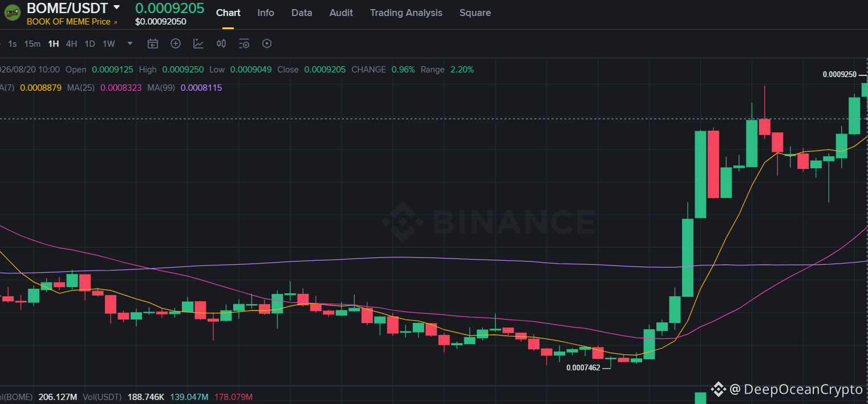This screenshot has width=868, height=404.
Task: Click the MA(99) value 0.0008115
Action: 201,88
